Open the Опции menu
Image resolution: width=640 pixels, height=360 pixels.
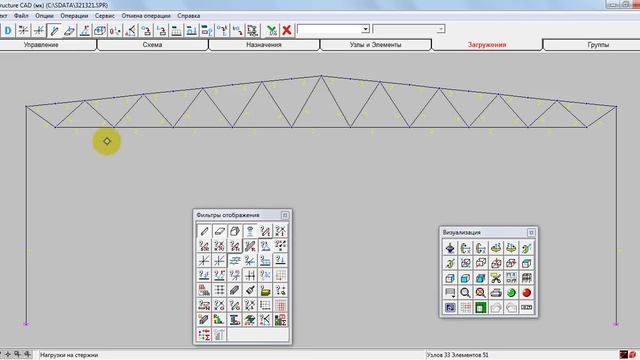pos(44,16)
